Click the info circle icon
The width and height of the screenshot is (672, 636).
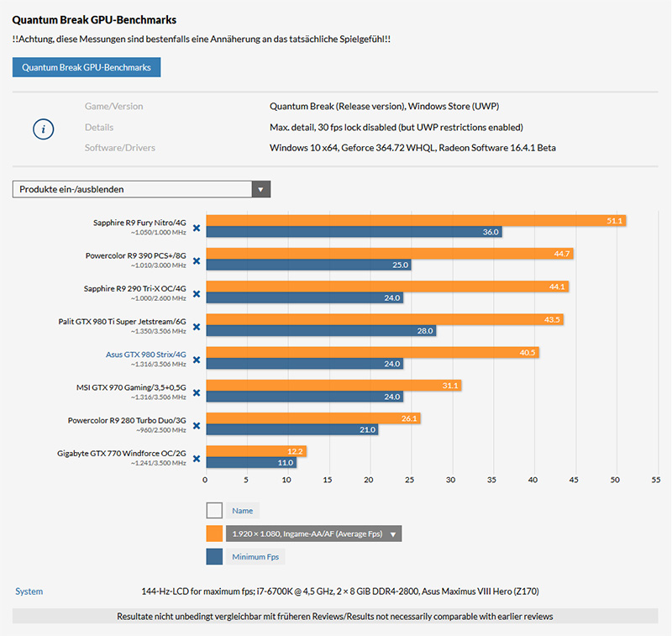(44, 129)
